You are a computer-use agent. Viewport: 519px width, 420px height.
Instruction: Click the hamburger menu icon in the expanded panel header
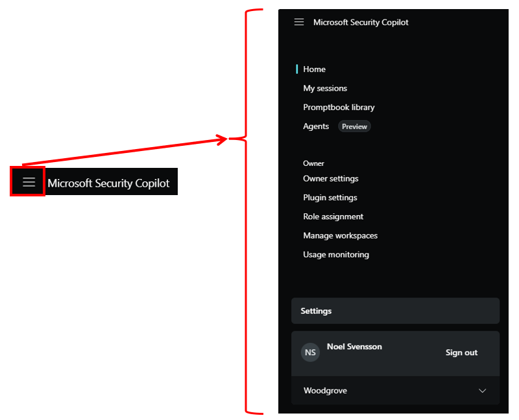point(299,22)
